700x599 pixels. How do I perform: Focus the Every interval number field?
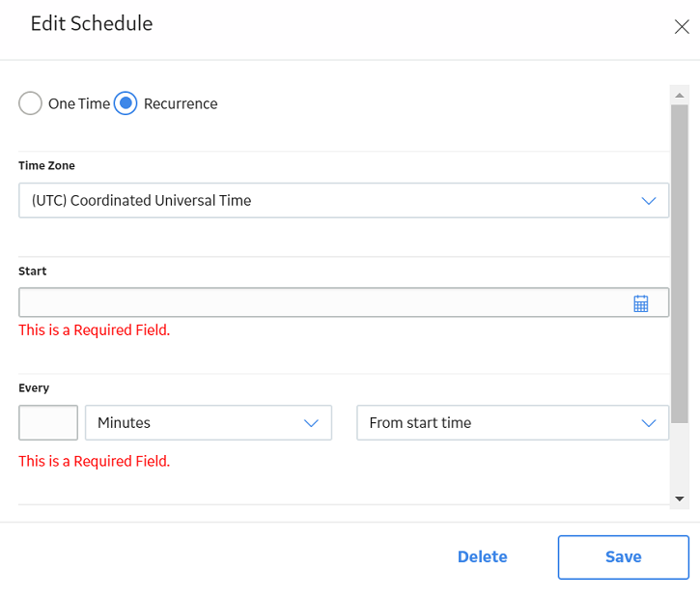click(48, 422)
